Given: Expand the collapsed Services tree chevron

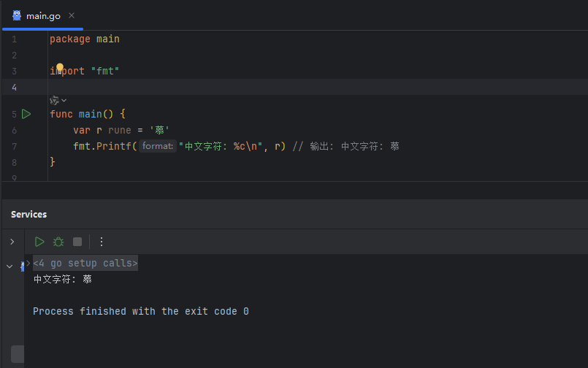Looking at the screenshot, I should 12,242.
